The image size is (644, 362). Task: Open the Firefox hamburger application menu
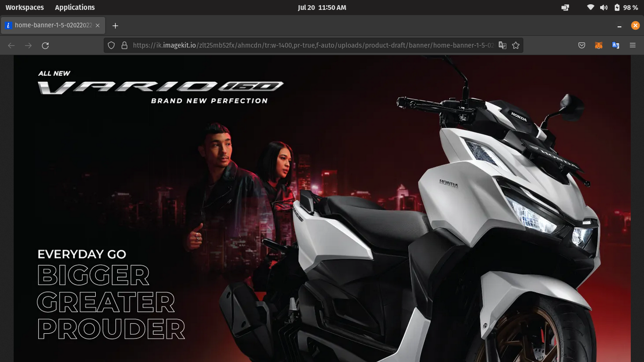tap(633, 46)
